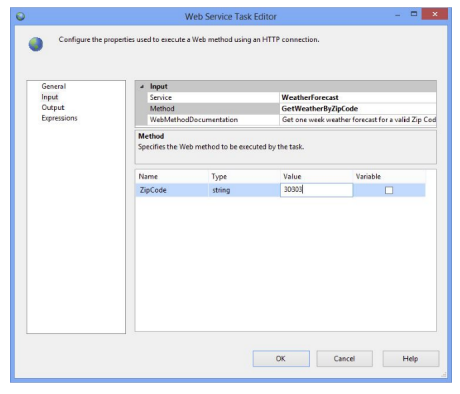Screen dimensions: 460x394
Task: Click the Type column header
Action: (x=244, y=177)
